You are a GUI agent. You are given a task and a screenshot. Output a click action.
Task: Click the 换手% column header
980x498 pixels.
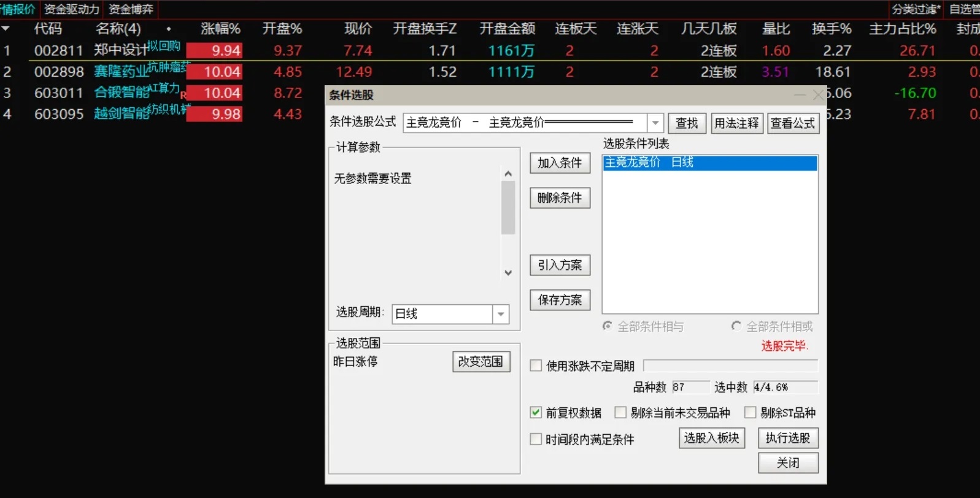click(831, 29)
